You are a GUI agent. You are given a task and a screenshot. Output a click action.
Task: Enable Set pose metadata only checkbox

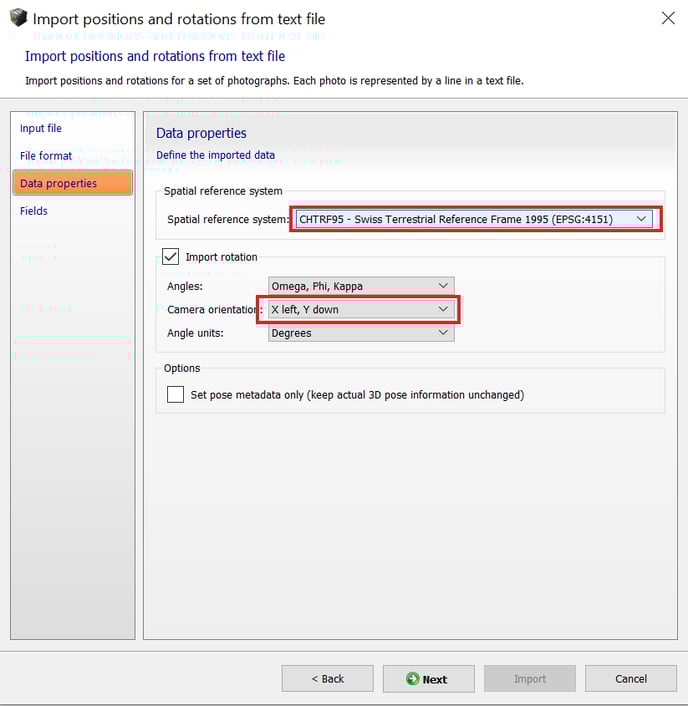[175, 394]
